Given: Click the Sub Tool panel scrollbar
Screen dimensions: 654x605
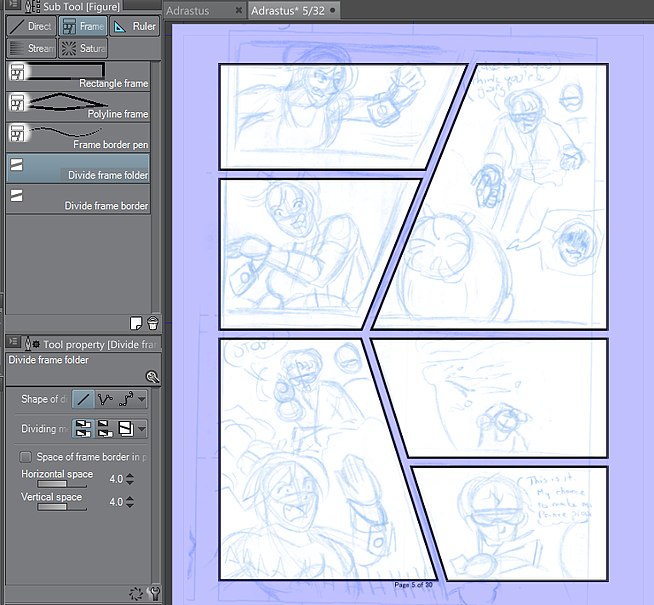Looking at the screenshot, I should pyautogui.click(x=156, y=188).
